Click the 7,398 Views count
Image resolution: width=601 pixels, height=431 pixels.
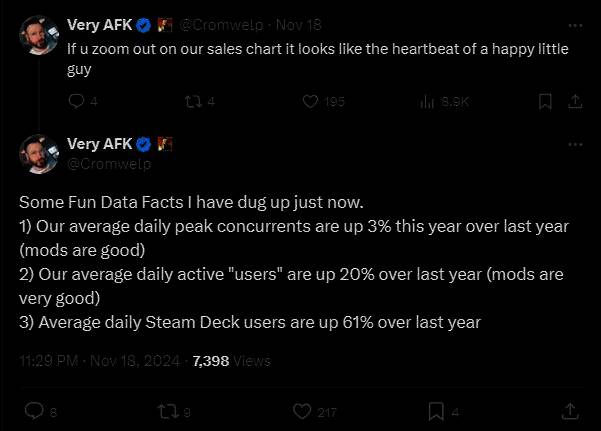(x=231, y=359)
